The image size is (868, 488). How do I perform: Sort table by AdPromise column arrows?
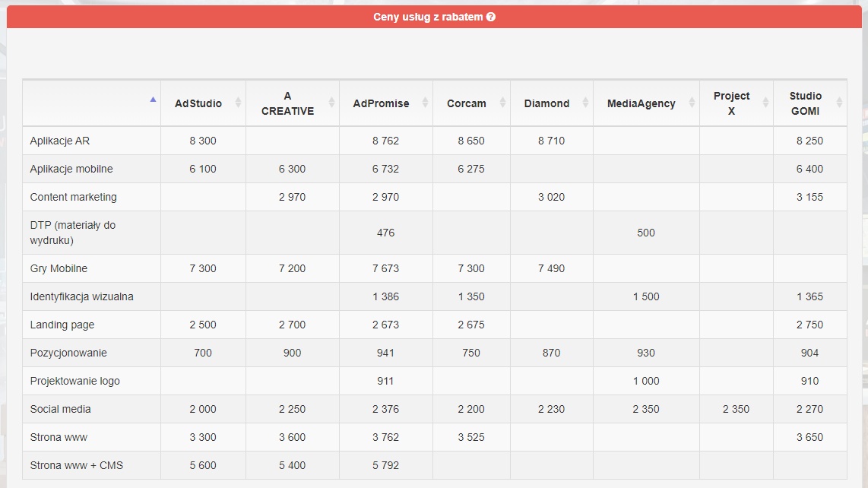pos(425,103)
